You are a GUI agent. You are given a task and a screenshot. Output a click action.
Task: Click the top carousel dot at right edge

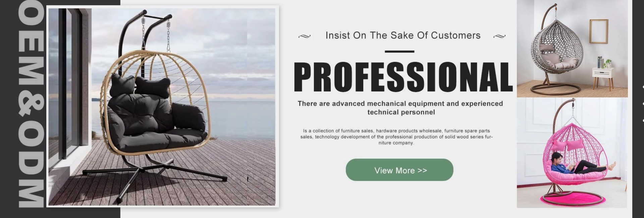(x=643, y=87)
